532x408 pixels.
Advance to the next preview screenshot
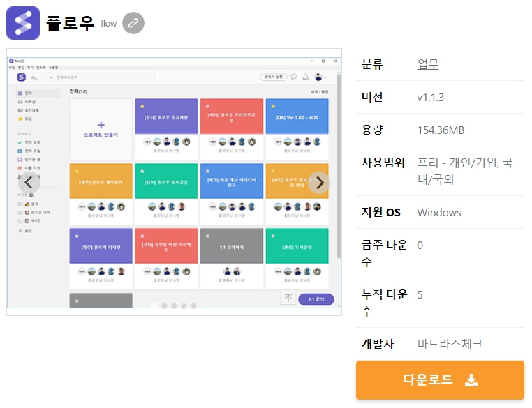click(x=319, y=183)
